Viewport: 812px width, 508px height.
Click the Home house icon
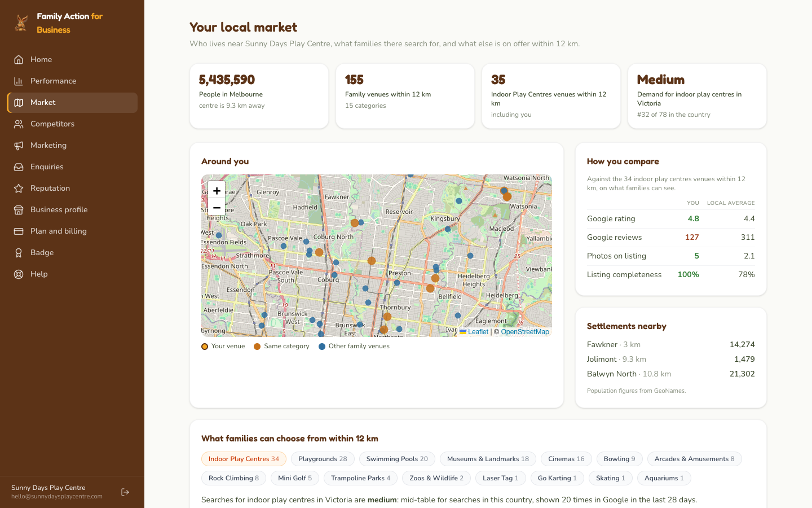(19, 59)
